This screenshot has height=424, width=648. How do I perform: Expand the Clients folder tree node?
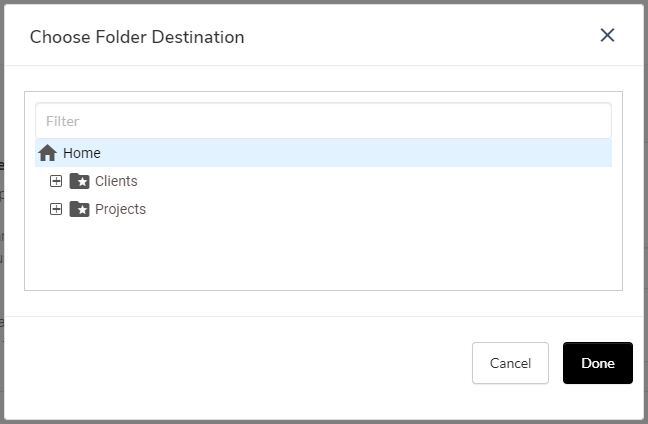(56, 181)
